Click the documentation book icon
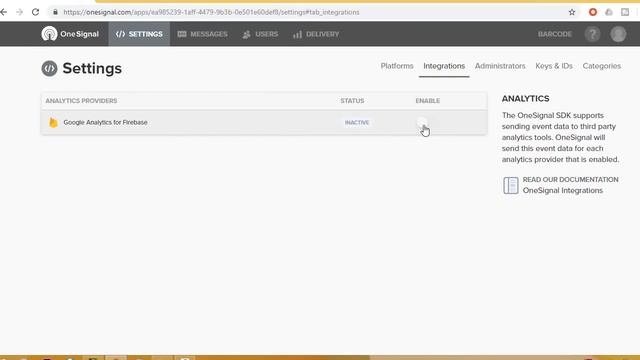640x360 pixels. point(511,185)
